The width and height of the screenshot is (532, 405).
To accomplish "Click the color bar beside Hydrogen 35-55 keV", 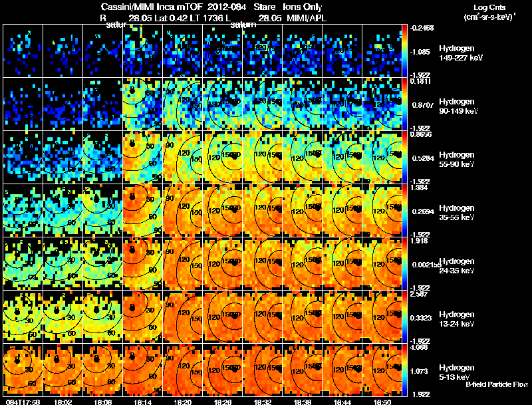I will [x=404, y=211].
